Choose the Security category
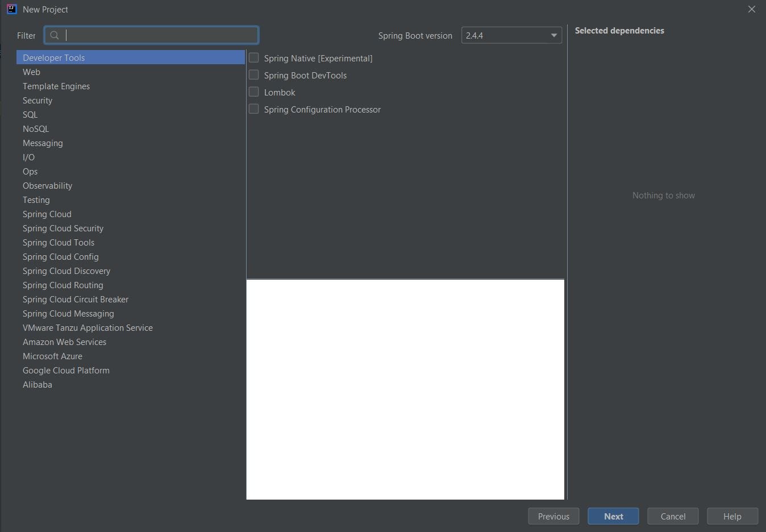 tap(131, 100)
